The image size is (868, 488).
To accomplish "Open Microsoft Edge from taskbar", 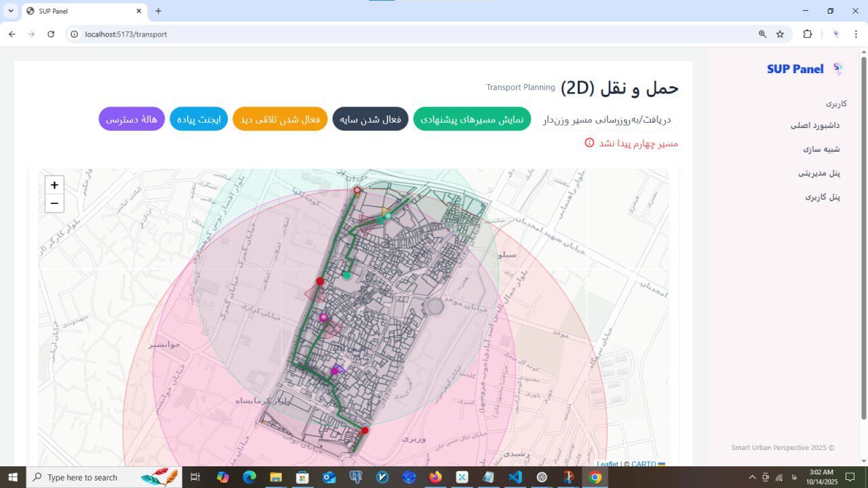I will [249, 477].
